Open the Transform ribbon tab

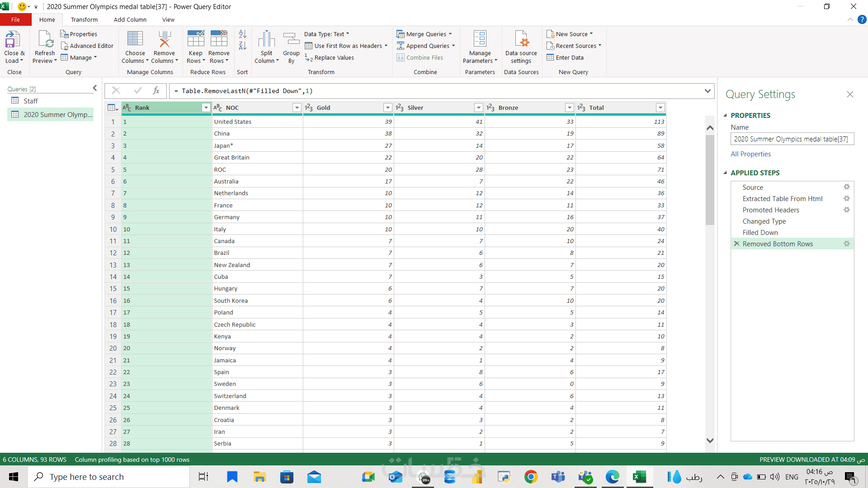pos(84,19)
